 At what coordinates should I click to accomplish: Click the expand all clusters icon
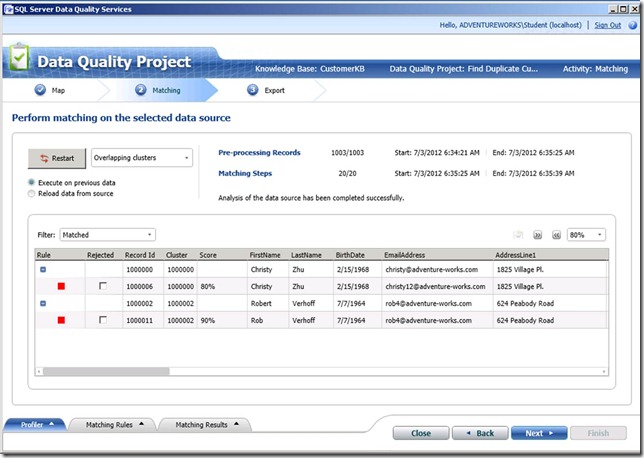coord(537,235)
